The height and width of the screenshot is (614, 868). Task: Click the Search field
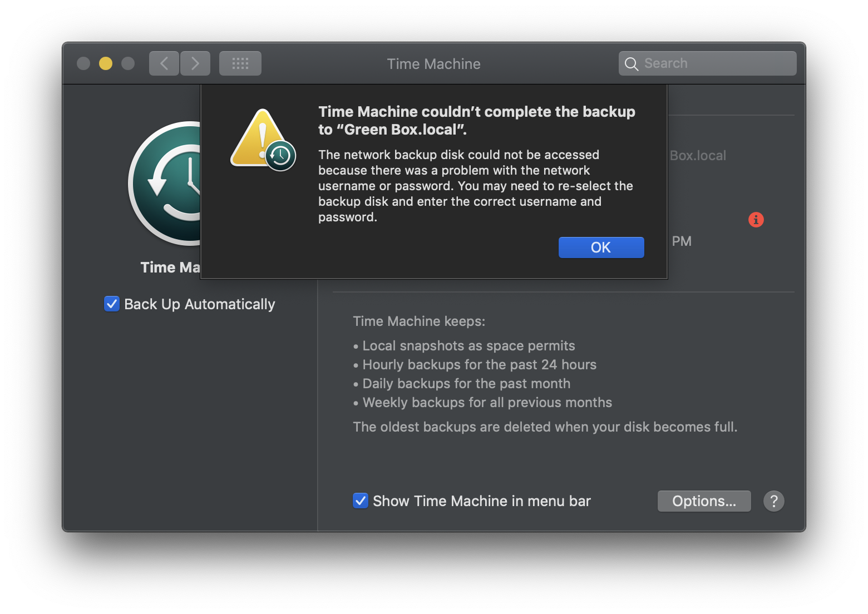click(x=707, y=63)
